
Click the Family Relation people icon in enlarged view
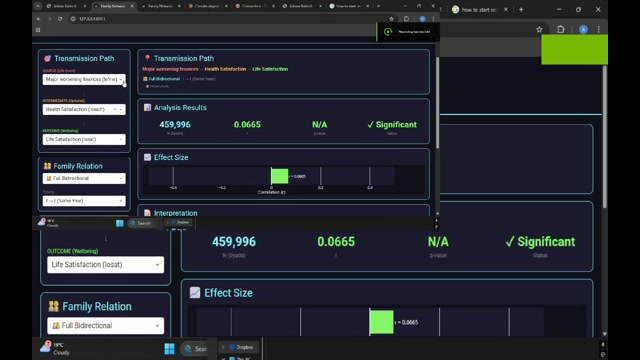53,307
